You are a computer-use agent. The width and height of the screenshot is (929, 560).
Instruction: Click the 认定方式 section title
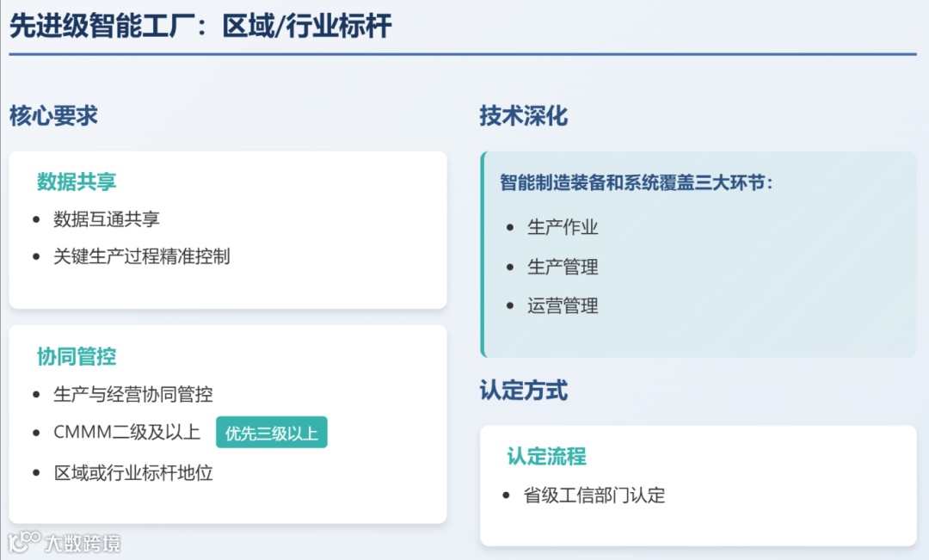point(524,391)
